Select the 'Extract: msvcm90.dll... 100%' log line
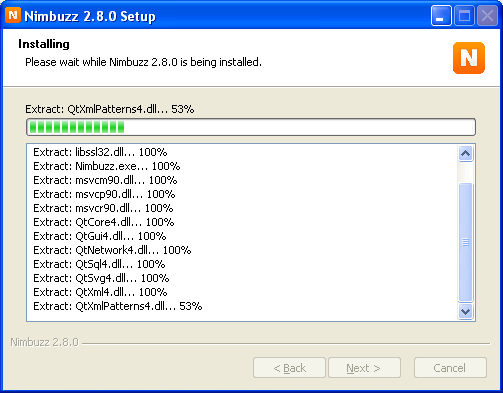The image size is (503, 393). point(105,180)
